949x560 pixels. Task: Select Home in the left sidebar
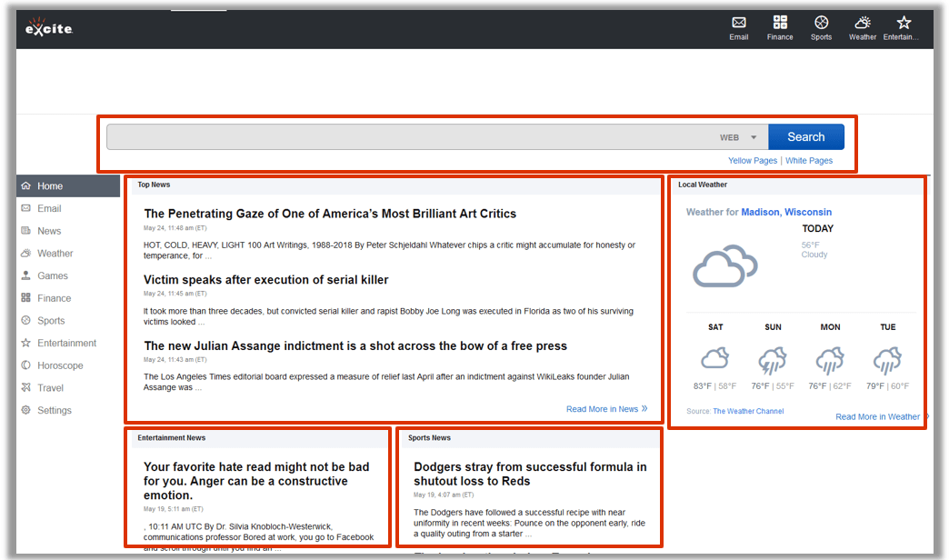pyautogui.click(x=50, y=186)
